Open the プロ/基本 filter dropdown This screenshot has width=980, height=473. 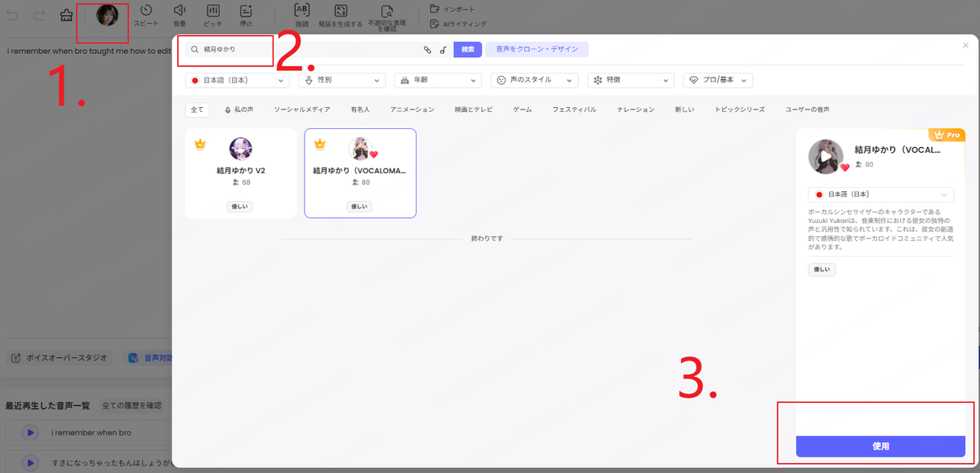click(718, 80)
